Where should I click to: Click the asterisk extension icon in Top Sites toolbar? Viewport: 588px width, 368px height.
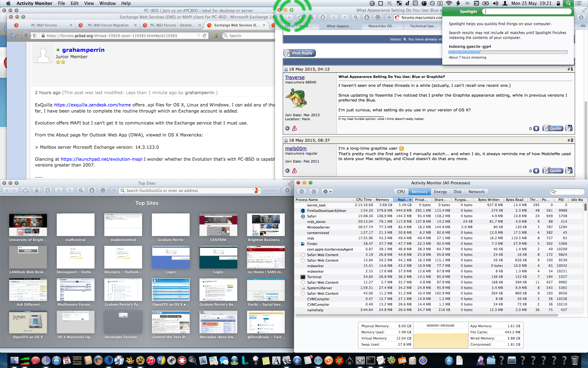point(103,190)
